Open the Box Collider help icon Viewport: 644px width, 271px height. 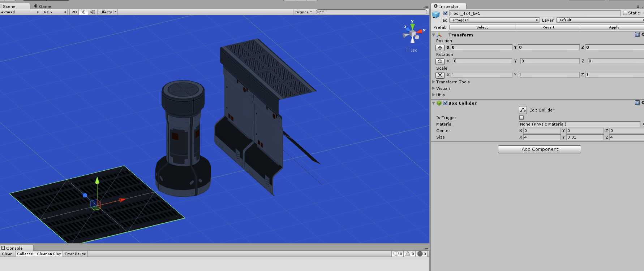[x=637, y=103]
